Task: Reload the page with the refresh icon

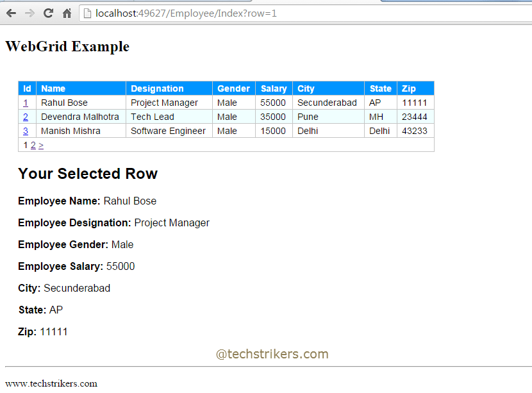Action: click(x=47, y=12)
